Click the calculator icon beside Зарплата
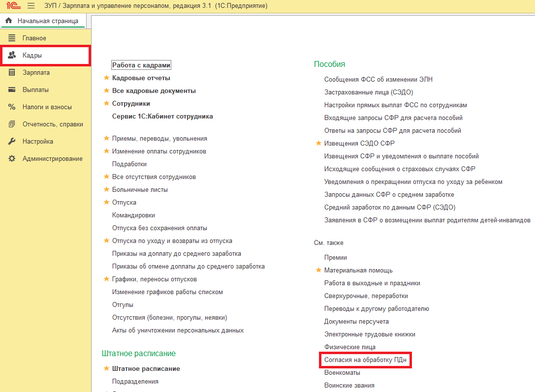Image resolution: width=535 pixels, height=392 pixels. [12, 73]
